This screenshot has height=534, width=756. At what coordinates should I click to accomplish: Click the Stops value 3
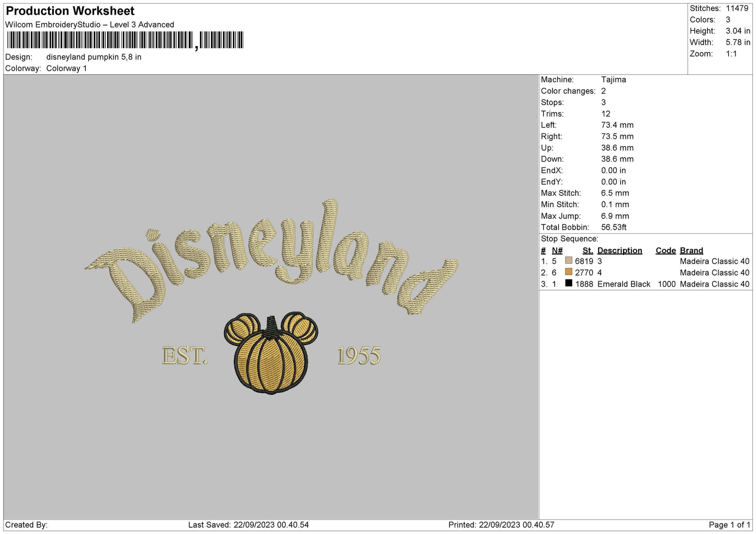tap(603, 103)
